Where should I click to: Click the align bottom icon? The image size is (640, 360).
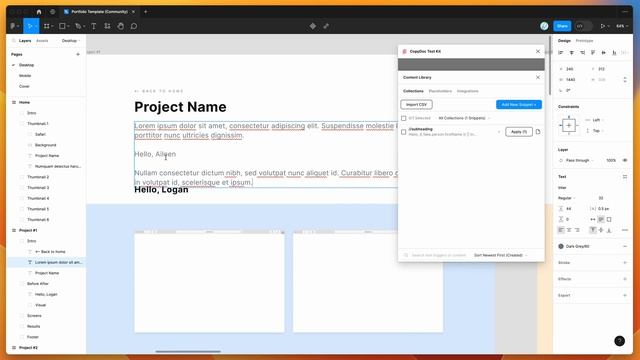[614, 53]
